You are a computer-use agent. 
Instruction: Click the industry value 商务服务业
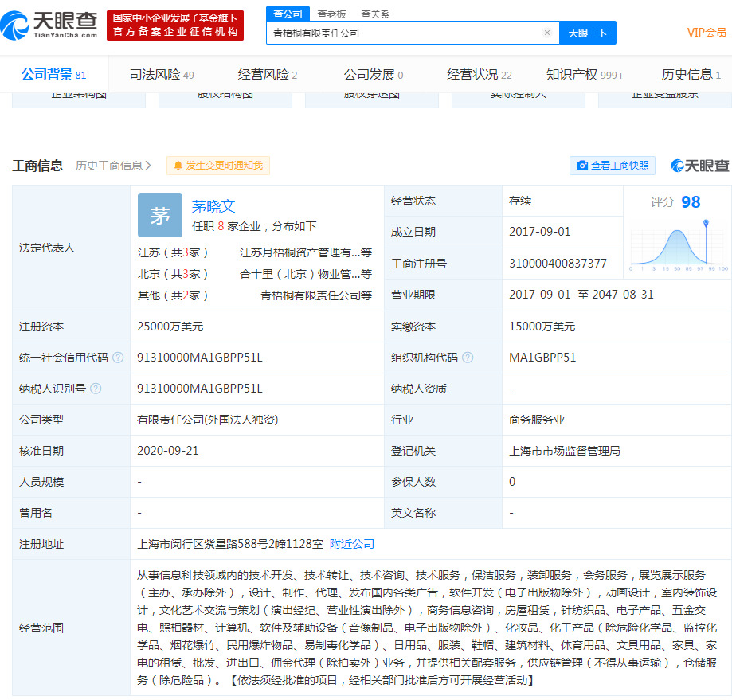(537, 420)
